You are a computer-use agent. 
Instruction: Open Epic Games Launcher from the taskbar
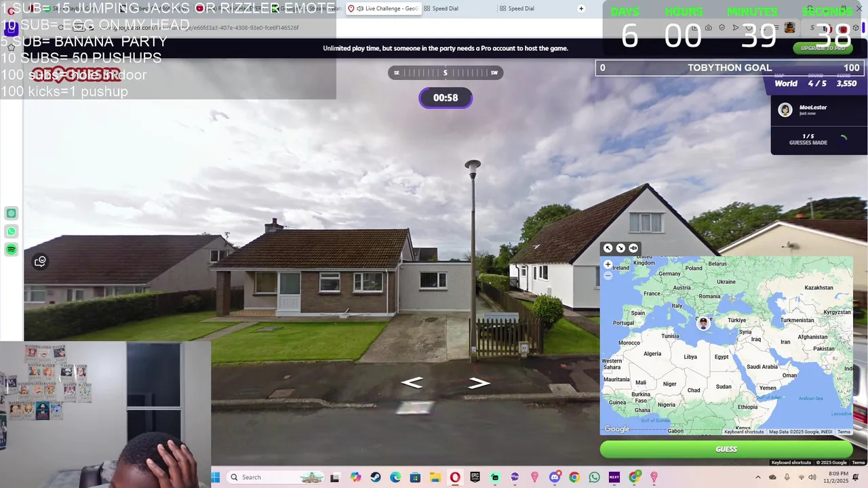475,477
